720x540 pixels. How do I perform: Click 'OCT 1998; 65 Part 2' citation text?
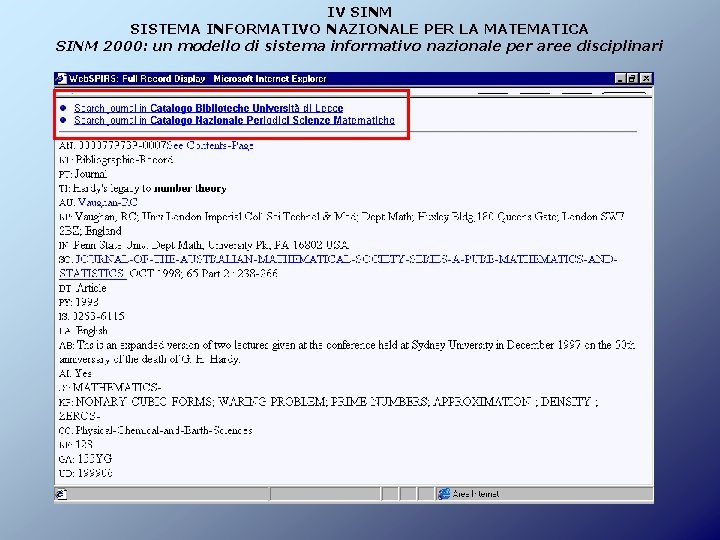tap(179, 274)
